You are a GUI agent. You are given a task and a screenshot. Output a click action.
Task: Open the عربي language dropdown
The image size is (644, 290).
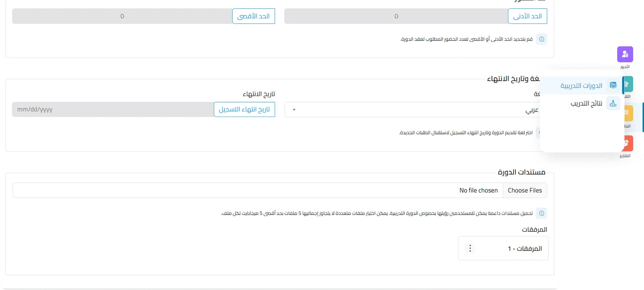[x=412, y=110]
